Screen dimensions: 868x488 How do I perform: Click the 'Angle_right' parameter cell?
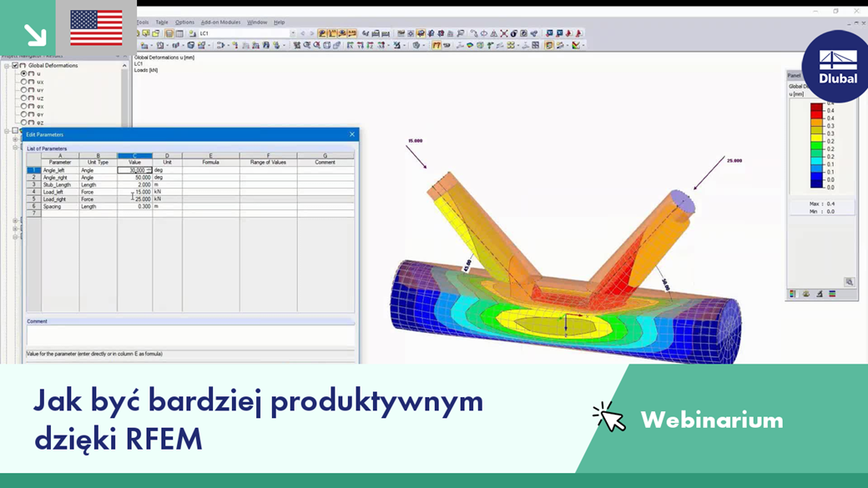[60, 178]
